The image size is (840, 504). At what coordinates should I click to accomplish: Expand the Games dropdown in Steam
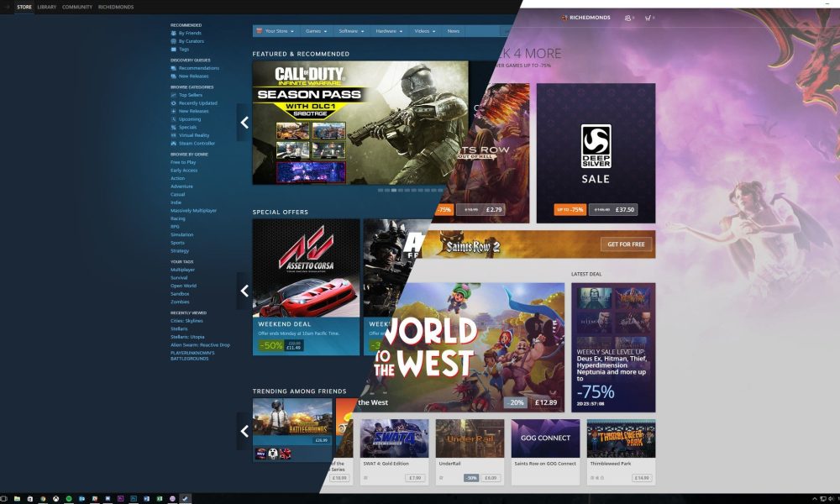point(316,31)
